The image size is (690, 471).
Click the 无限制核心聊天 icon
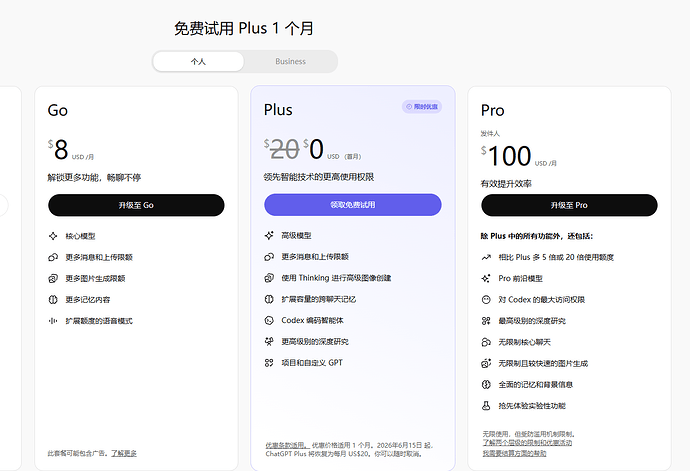click(x=486, y=342)
